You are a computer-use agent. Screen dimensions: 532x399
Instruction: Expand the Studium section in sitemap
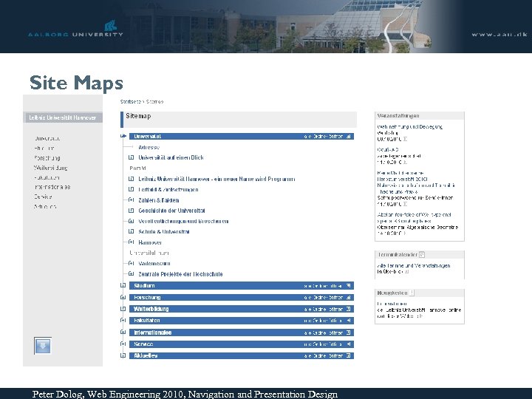click(x=123, y=286)
